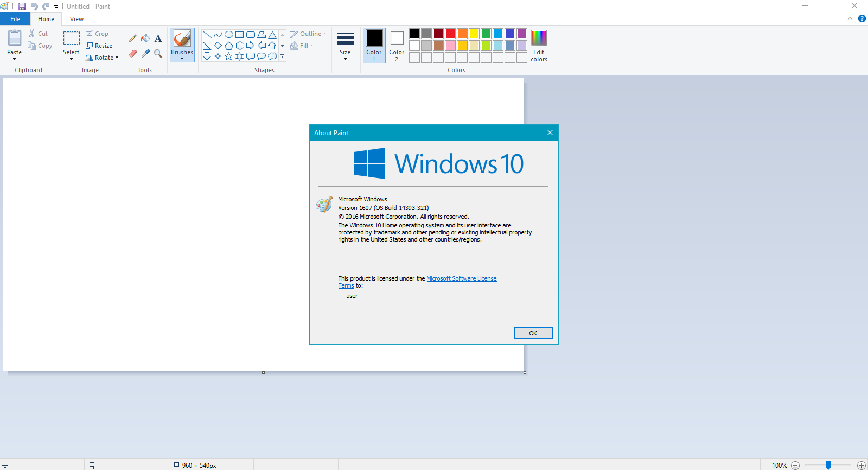Select the Text tool
This screenshot has width=868, height=470.
(x=158, y=39)
